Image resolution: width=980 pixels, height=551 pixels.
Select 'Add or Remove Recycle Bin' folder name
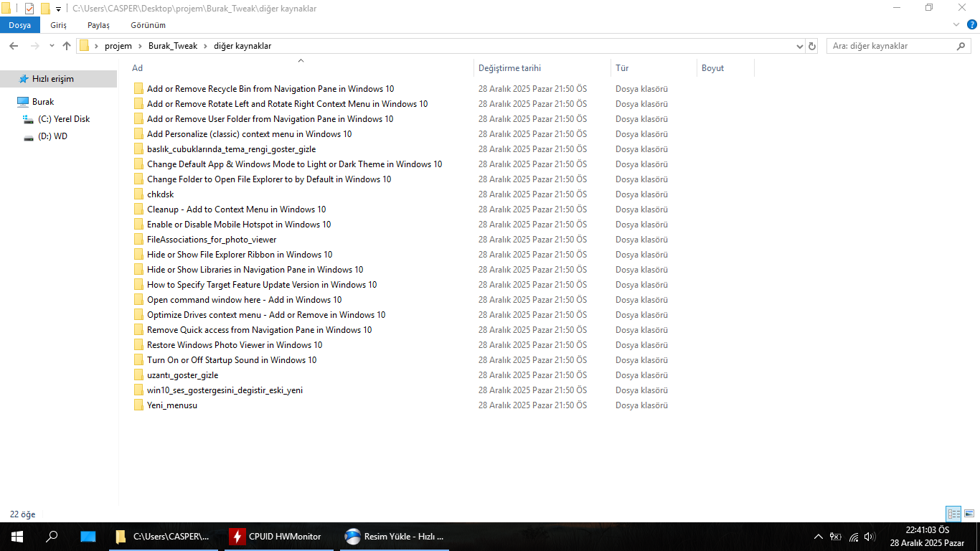(270, 89)
